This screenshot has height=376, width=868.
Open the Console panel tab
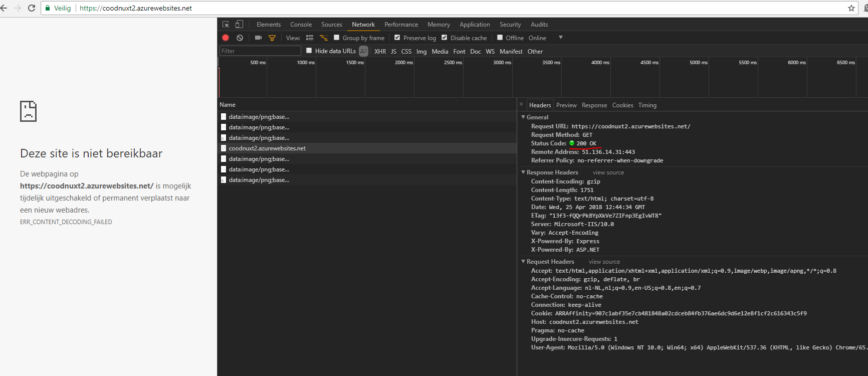point(301,24)
